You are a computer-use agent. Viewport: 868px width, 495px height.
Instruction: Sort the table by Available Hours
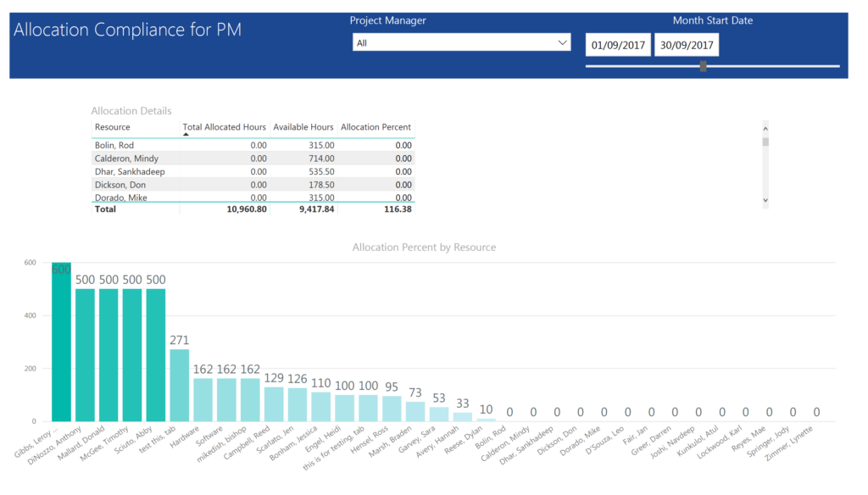click(303, 127)
